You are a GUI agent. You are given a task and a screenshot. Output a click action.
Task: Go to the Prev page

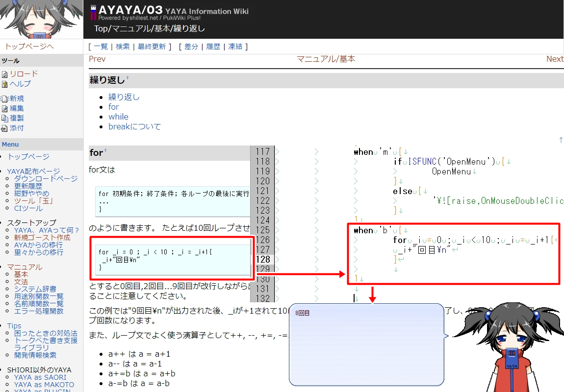coord(97,59)
